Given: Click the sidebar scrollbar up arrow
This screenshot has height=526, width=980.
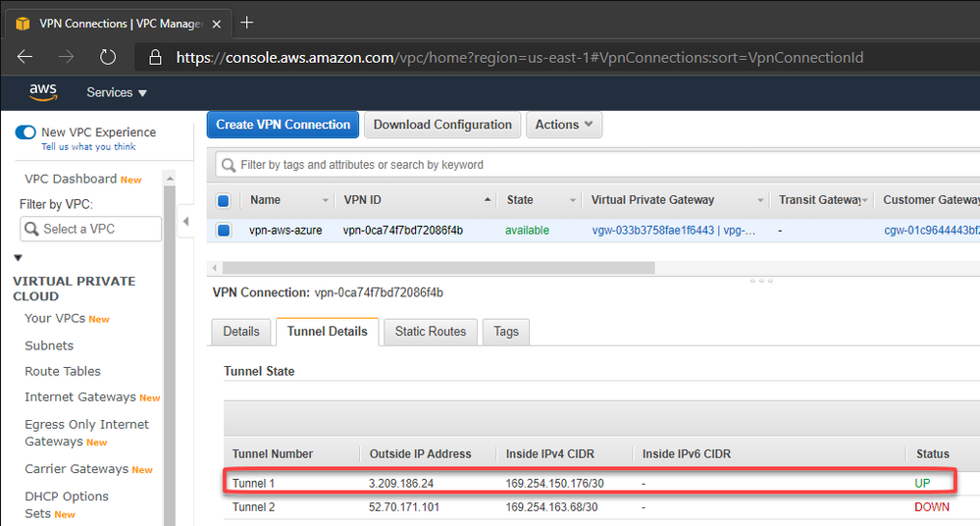Looking at the screenshot, I should point(170,179).
